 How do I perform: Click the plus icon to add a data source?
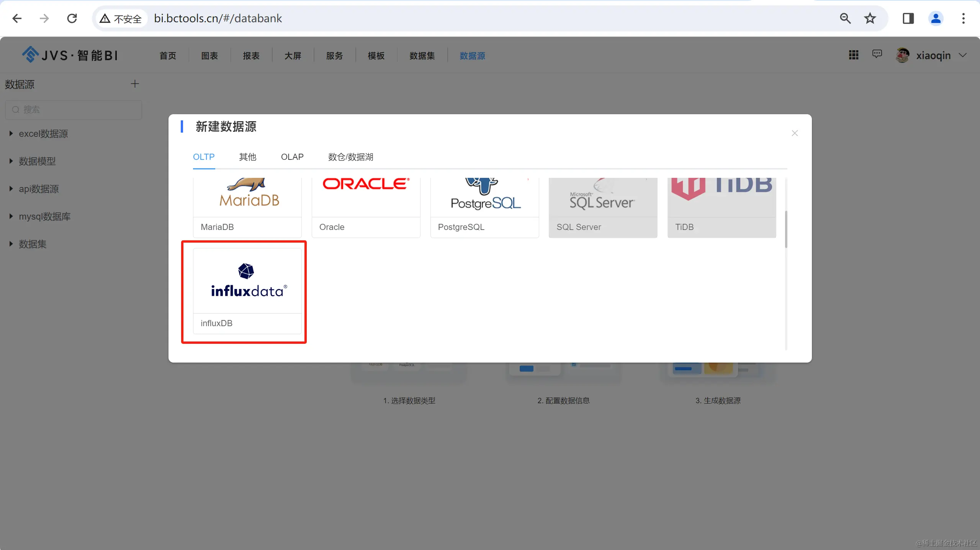coord(135,84)
